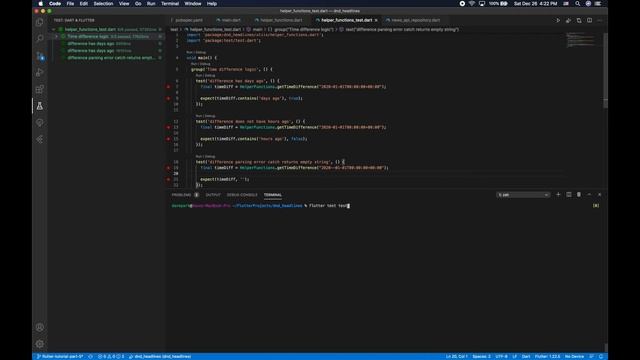The width and height of the screenshot is (640, 360).
Task: Open the Source Control view
Action: (x=40, y=56)
